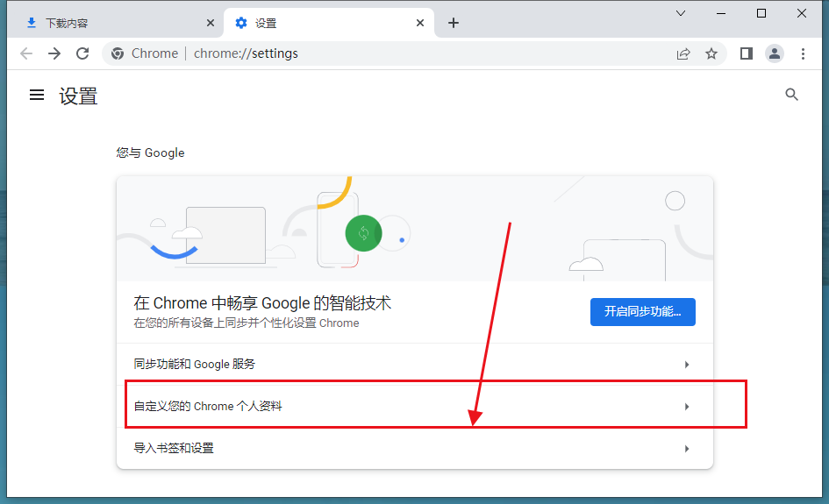
Task: Bookmark this page with the star
Action: (711, 53)
